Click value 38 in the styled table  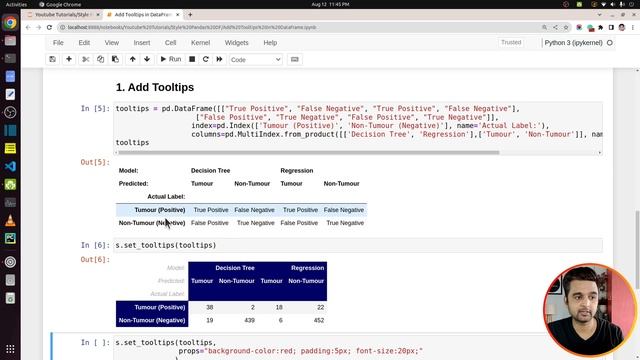pos(209,307)
